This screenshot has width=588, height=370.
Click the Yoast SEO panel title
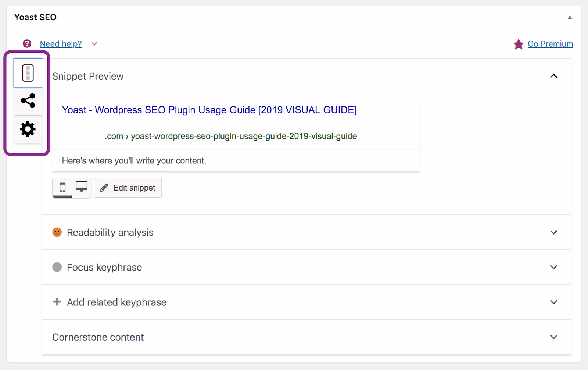[x=35, y=17]
